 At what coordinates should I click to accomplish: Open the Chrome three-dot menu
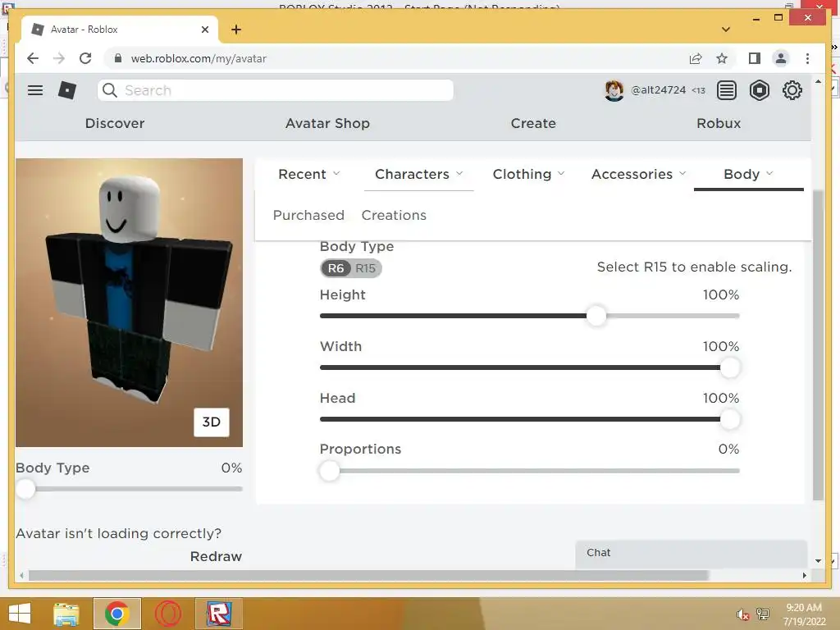(x=807, y=58)
